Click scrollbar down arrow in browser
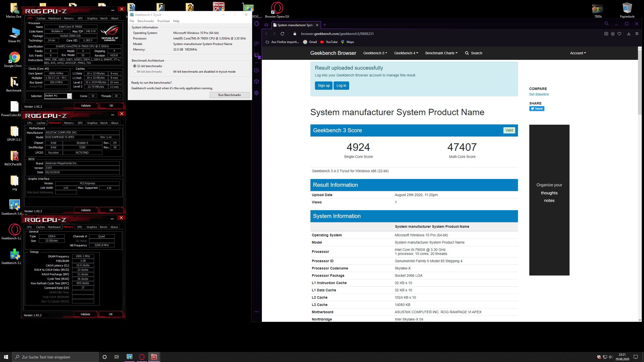This screenshot has width=644, height=362. tap(640, 320)
